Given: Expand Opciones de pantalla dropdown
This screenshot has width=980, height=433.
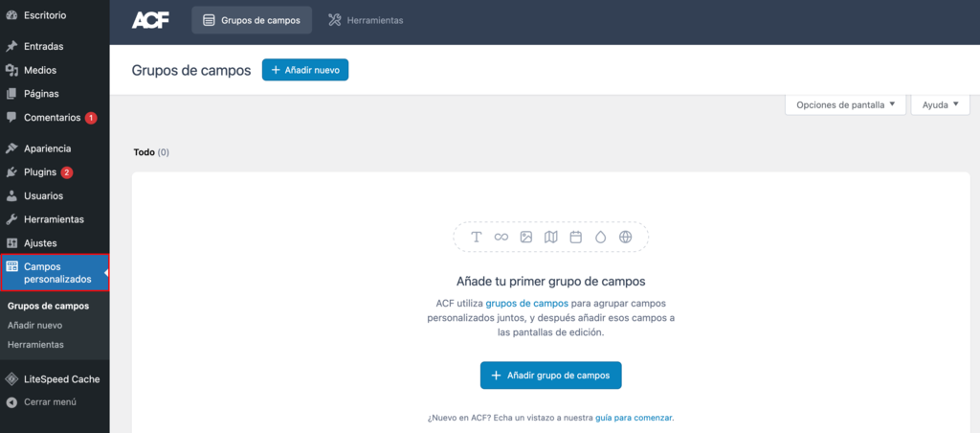Looking at the screenshot, I should [x=846, y=105].
